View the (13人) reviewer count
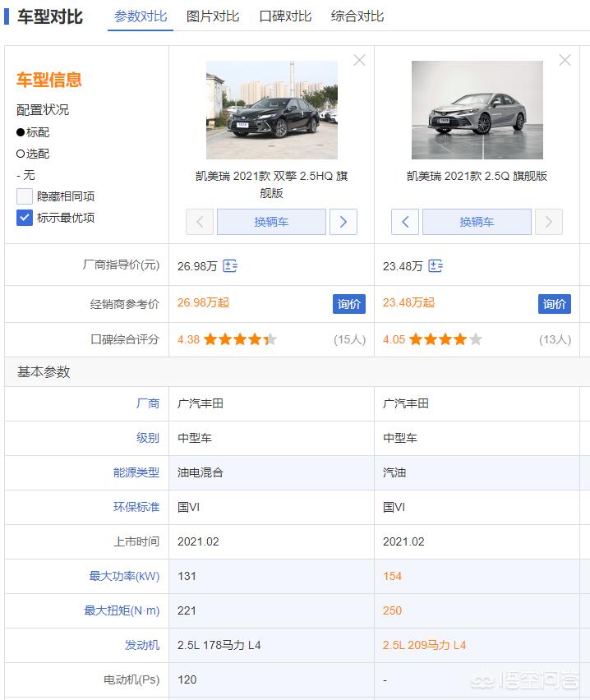Viewport: 590px width, 700px height. [x=555, y=340]
